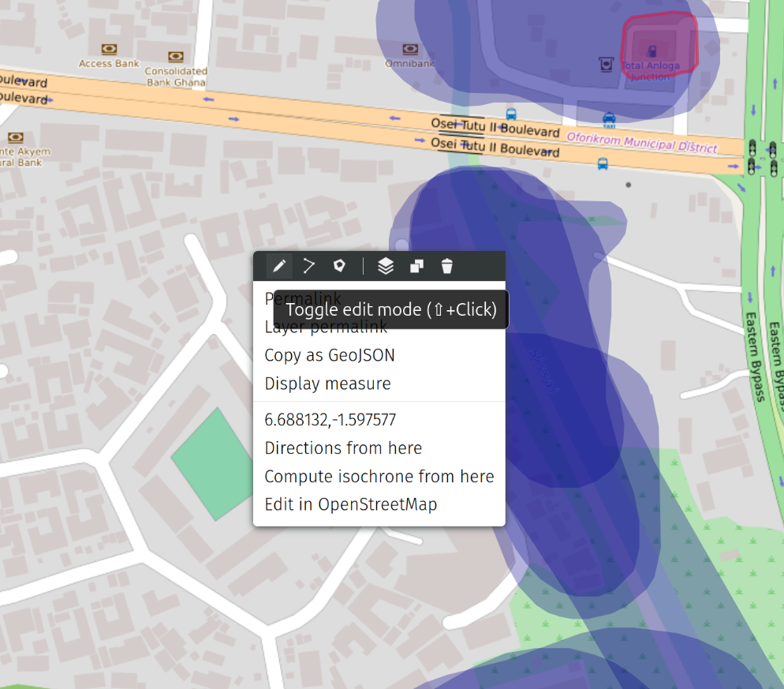Screen dimensions: 784x689
Task: Toggle edit mode with the pencil icon
Action: [278, 266]
